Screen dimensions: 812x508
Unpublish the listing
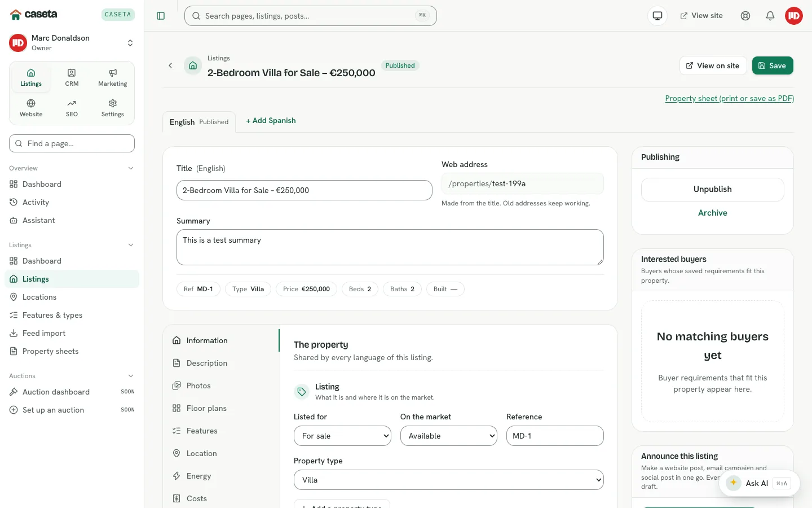pyautogui.click(x=713, y=190)
